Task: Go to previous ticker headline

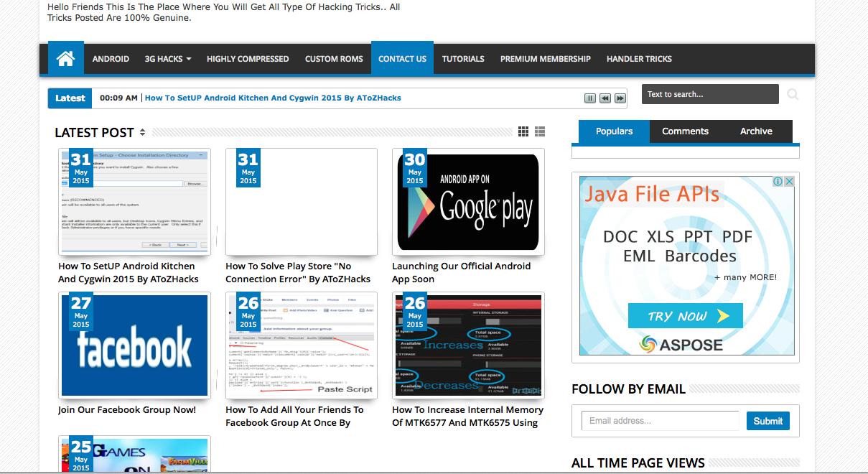Action: pyautogui.click(x=605, y=98)
